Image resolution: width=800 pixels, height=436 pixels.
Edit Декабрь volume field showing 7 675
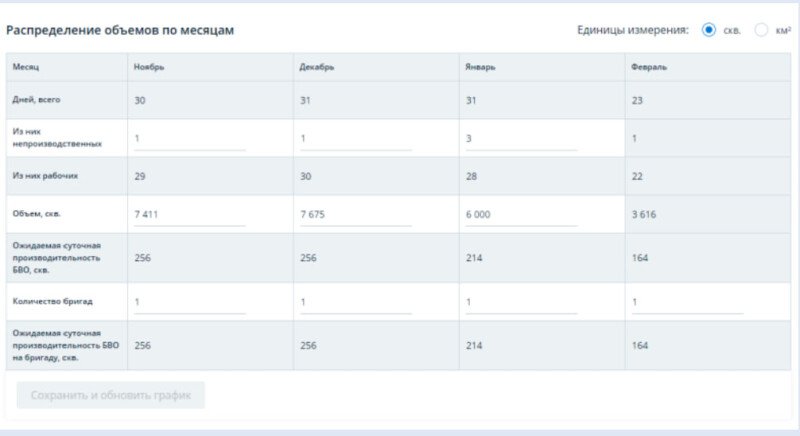coord(355,214)
